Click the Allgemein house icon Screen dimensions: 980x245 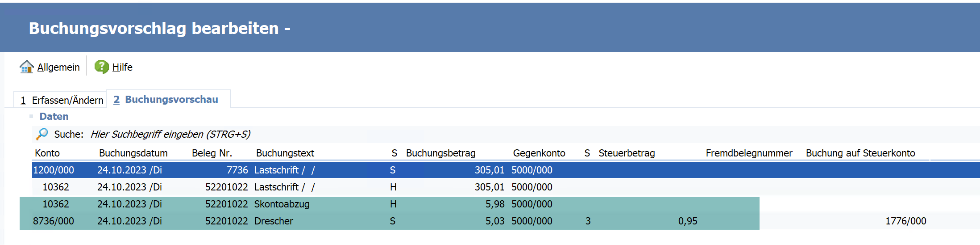26,67
